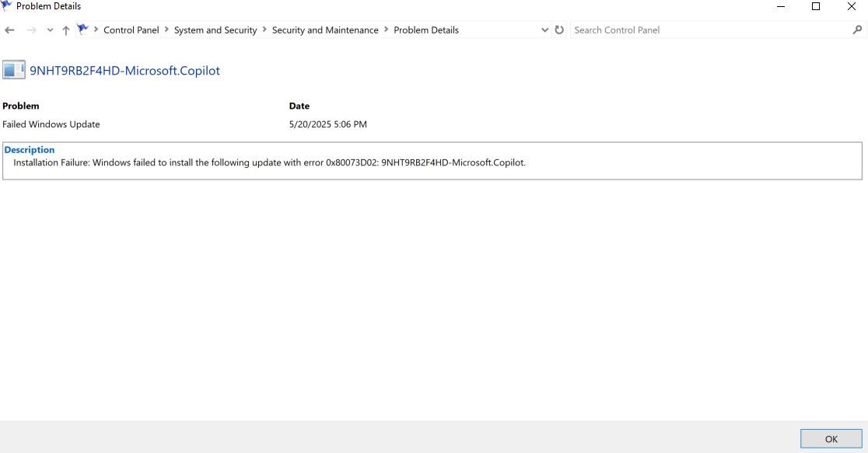The height and width of the screenshot is (453, 868).
Task: Open the address bar previous locations dropdown
Action: (544, 30)
